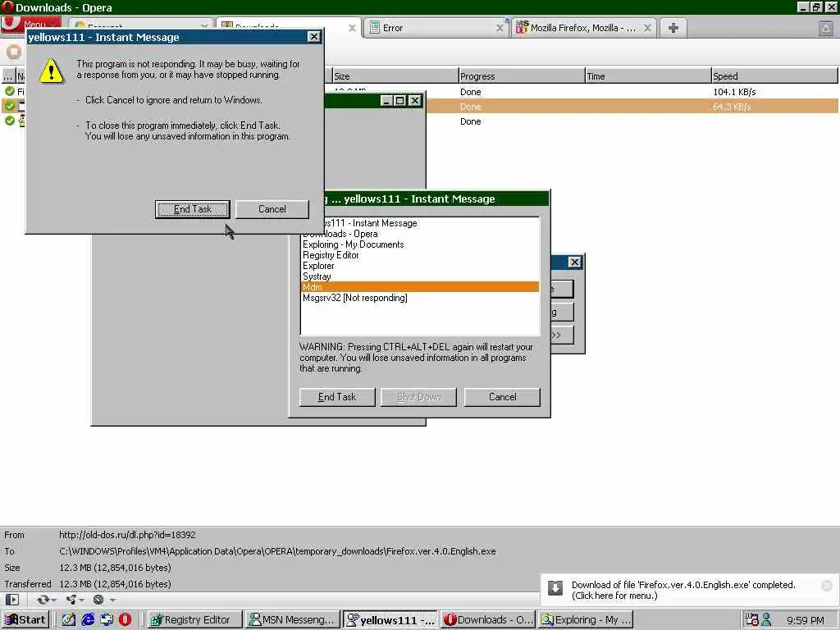The height and width of the screenshot is (630, 840).
Task: Click the download source URL old-dos.ru
Action: coord(127,535)
